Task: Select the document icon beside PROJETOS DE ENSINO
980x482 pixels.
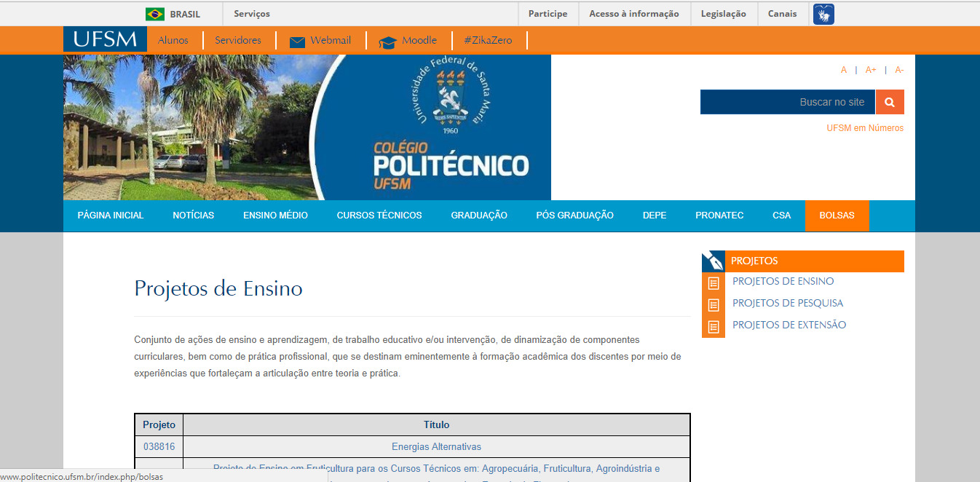Action: 714,283
